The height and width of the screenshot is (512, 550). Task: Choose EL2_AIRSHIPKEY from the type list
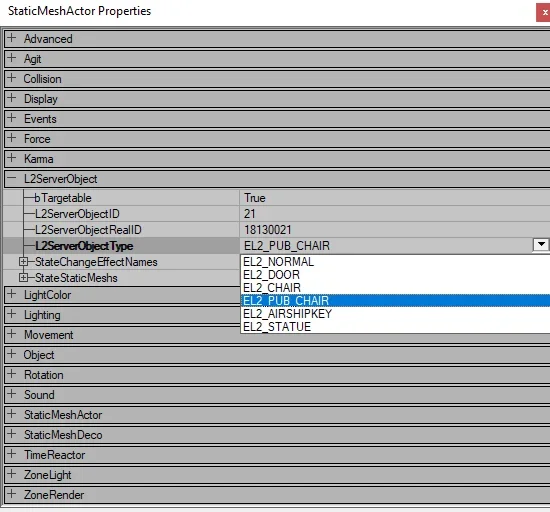395,314
